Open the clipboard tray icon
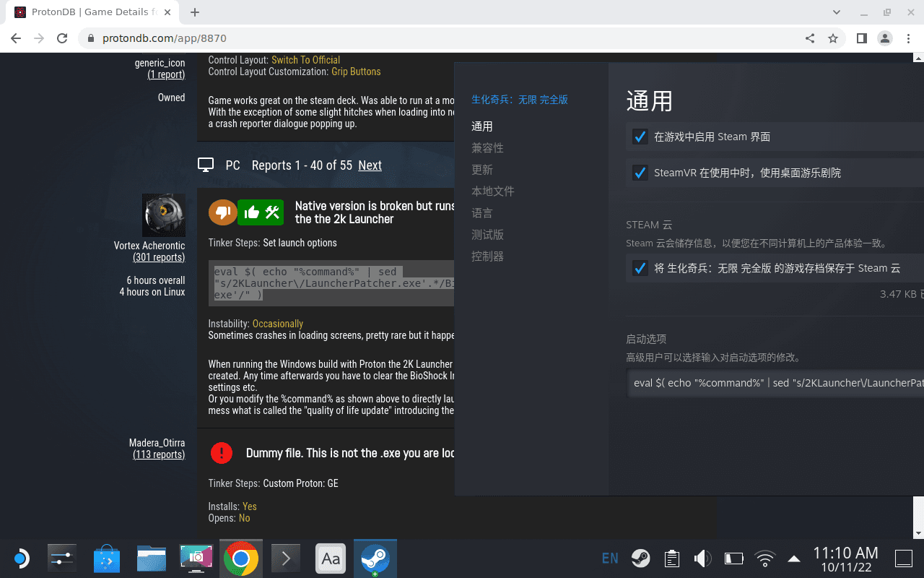924x578 pixels. [x=672, y=558]
